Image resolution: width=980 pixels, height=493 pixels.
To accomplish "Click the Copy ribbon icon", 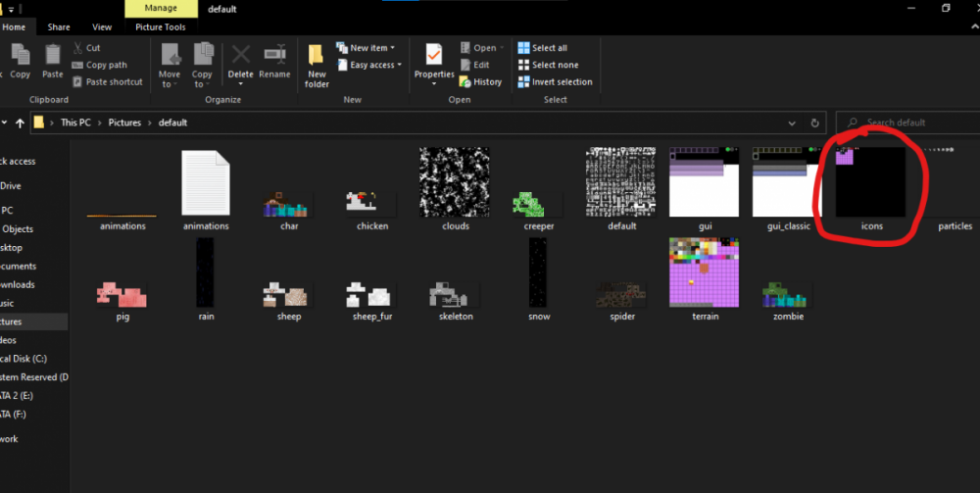I will click(20, 61).
